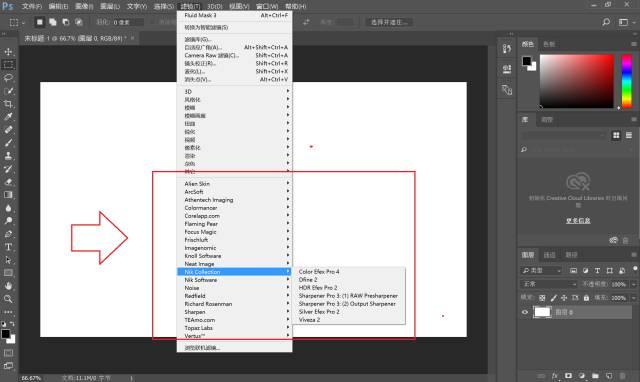The width and height of the screenshot is (640, 382).
Task: Open the workspace switcher icon
Action: (623, 22)
